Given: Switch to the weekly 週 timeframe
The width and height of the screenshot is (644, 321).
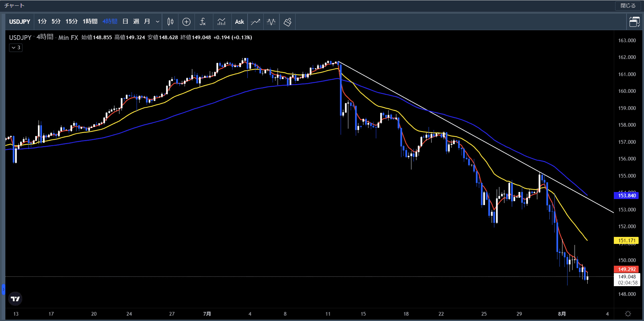Looking at the screenshot, I should click(x=136, y=21).
